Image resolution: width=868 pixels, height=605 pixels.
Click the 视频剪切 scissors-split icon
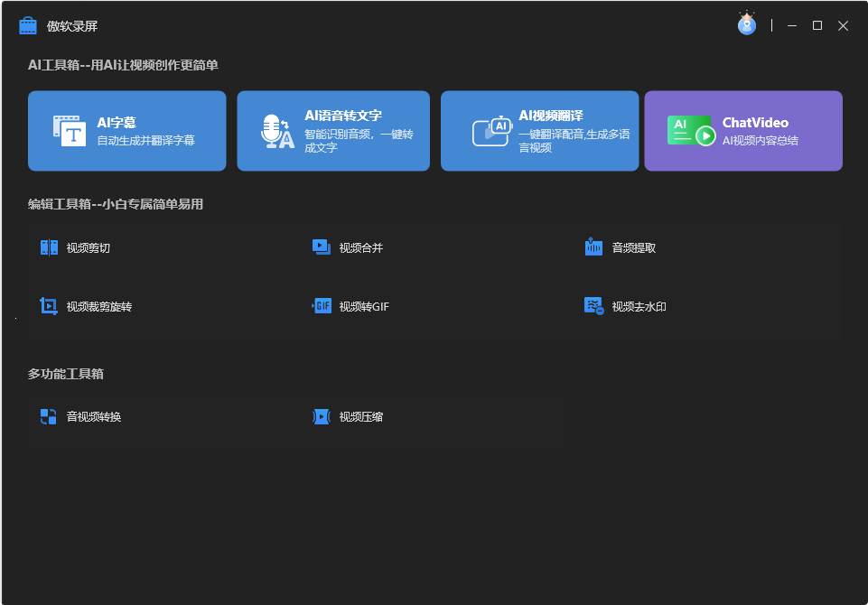pos(49,247)
